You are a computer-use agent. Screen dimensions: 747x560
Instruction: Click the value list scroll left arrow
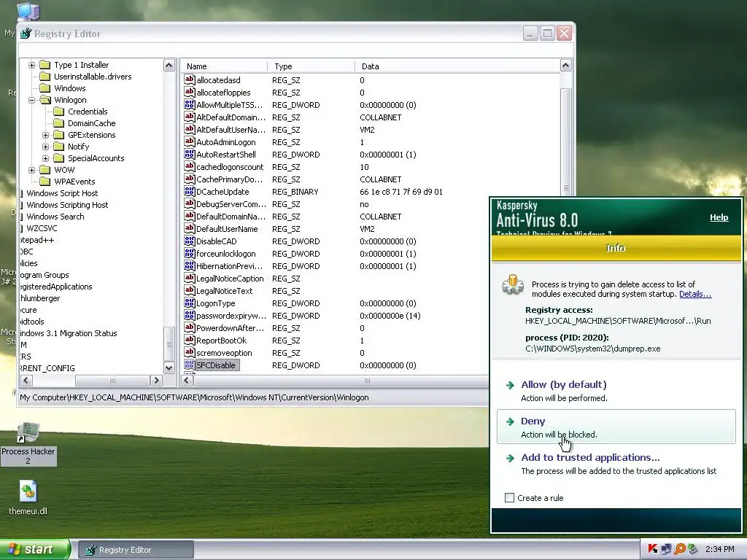click(187, 380)
